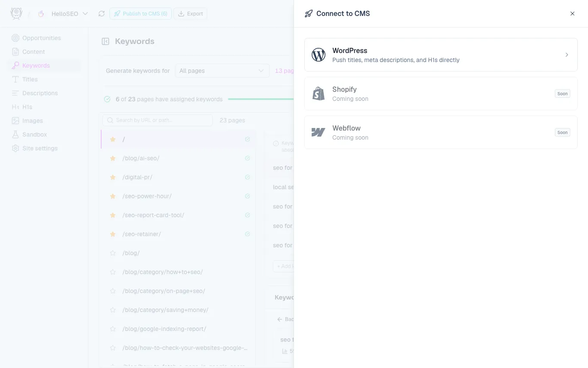
Task: Click the WordPress logo icon
Action: point(319,55)
